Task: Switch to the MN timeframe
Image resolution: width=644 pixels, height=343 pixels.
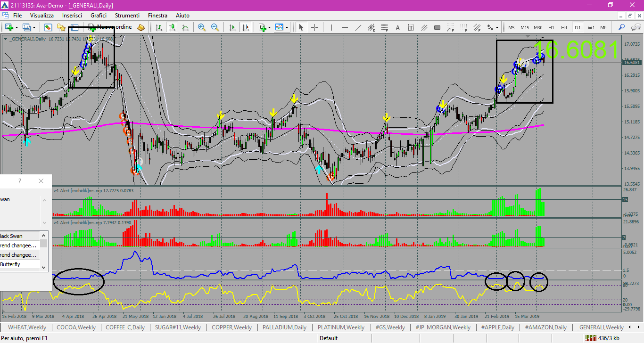Action: (604, 27)
